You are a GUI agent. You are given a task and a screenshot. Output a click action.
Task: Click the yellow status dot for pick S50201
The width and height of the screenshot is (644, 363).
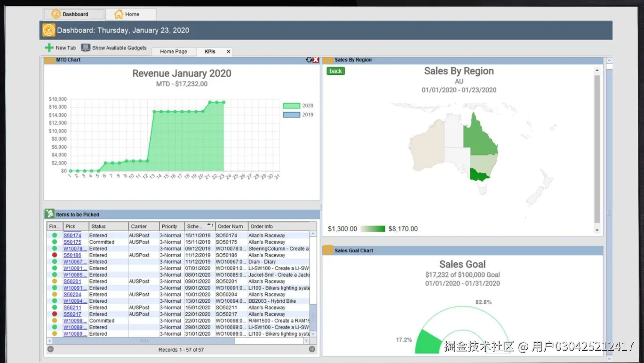[55, 282]
